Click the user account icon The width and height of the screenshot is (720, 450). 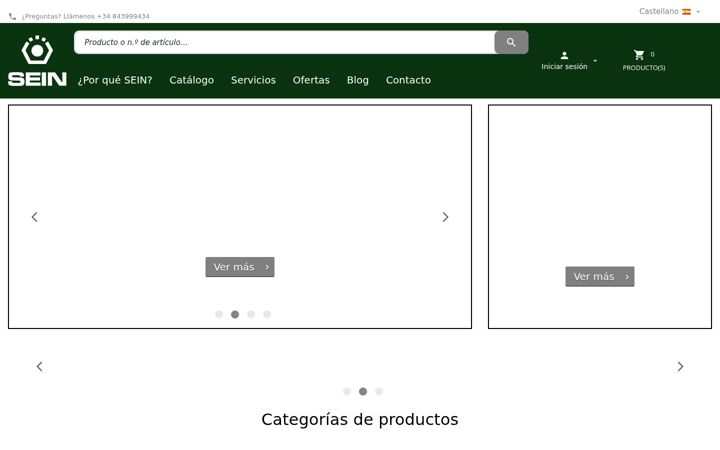pos(564,55)
